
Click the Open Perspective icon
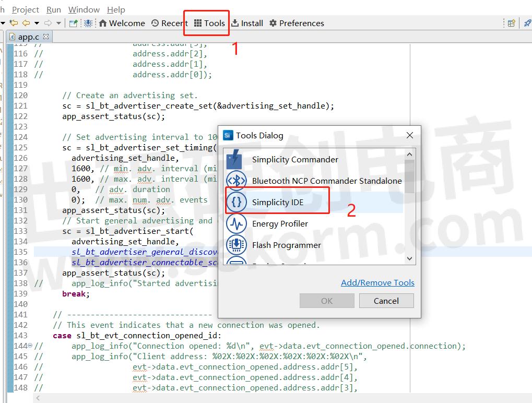click(x=511, y=23)
